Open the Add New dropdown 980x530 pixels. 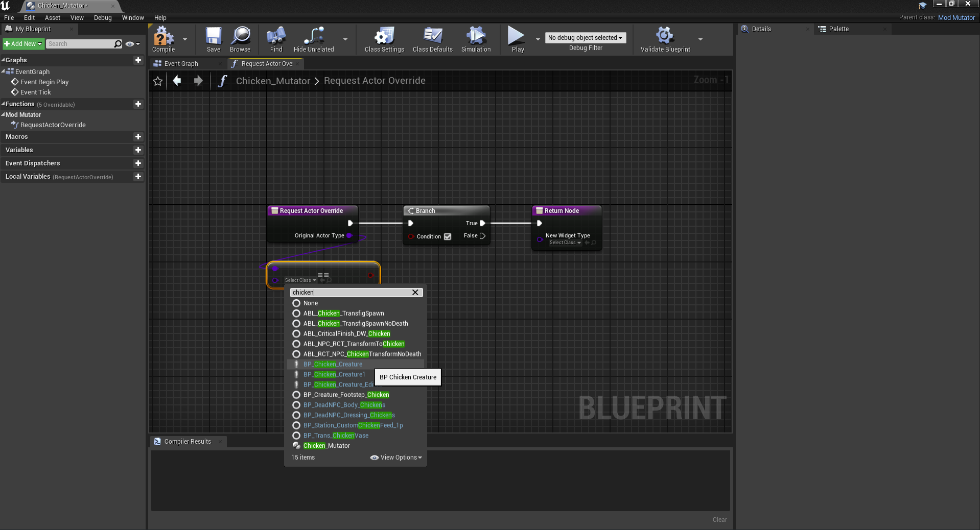(23, 44)
